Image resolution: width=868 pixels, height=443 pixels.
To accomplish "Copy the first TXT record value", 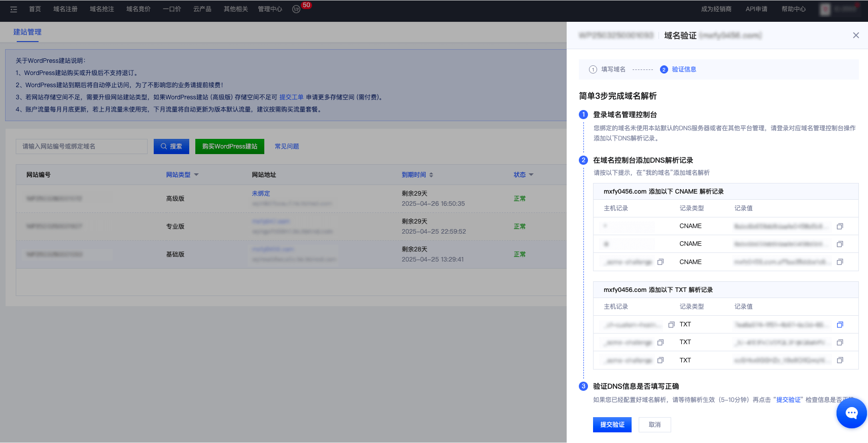I will (840, 325).
